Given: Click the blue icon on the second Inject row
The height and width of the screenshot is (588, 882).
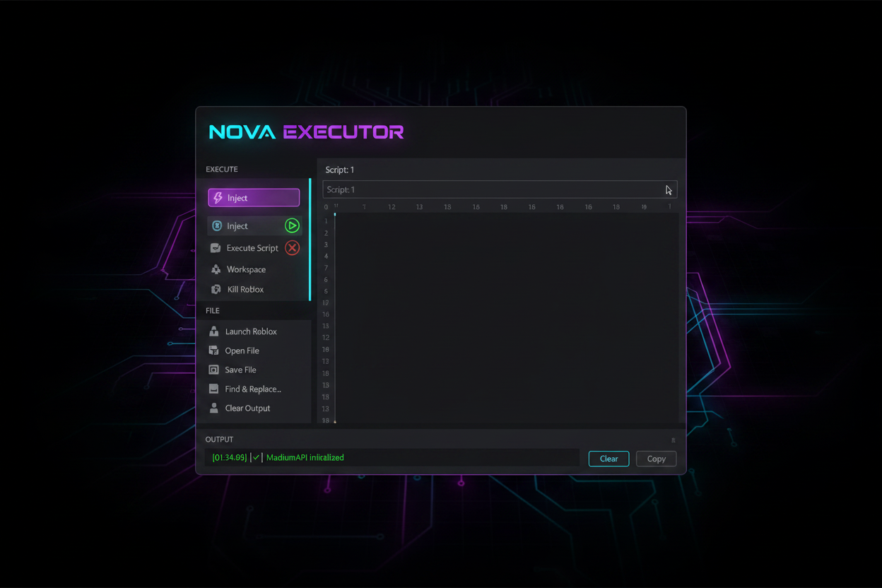Looking at the screenshot, I should [217, 226].
